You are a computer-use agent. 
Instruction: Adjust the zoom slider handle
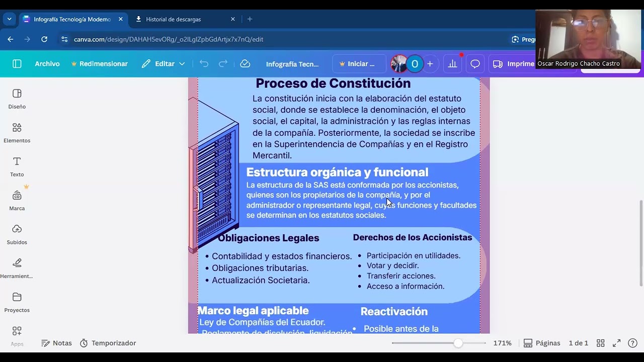458,343
